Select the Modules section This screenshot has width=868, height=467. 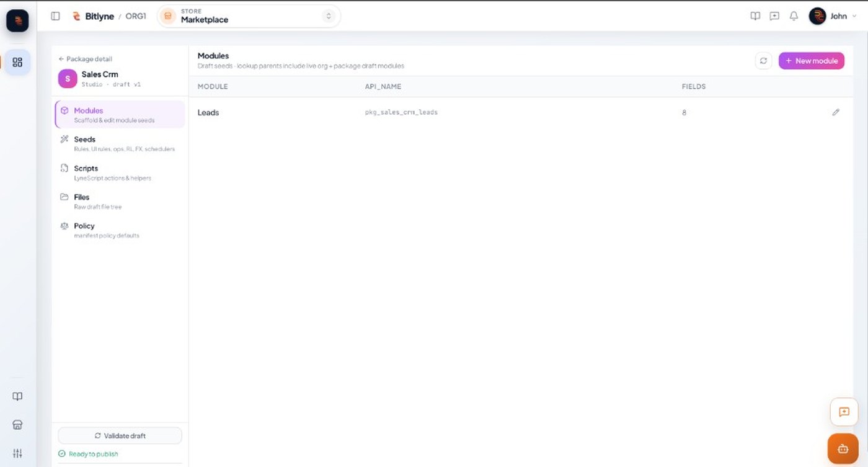coord(120,115)
